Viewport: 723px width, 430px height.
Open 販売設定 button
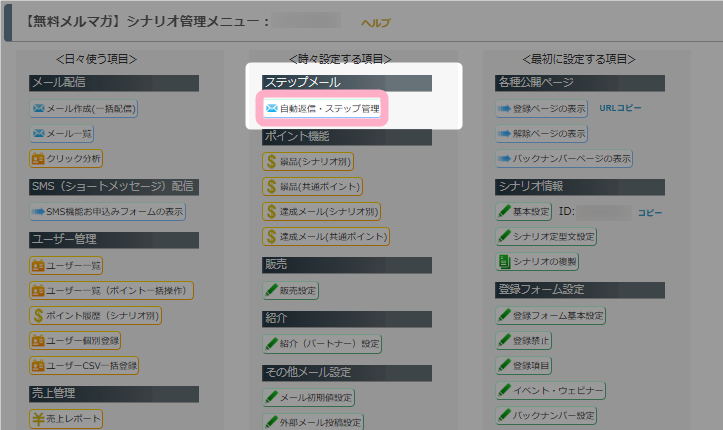pos(291,290)
